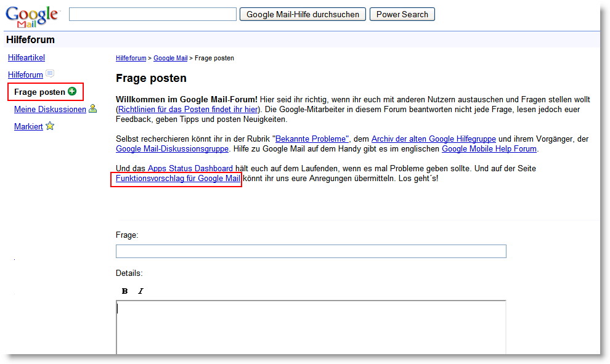Click into the Frage input field
Image resolution: width=610 pixels, height=364 pixels.
(x=311, y=251)
